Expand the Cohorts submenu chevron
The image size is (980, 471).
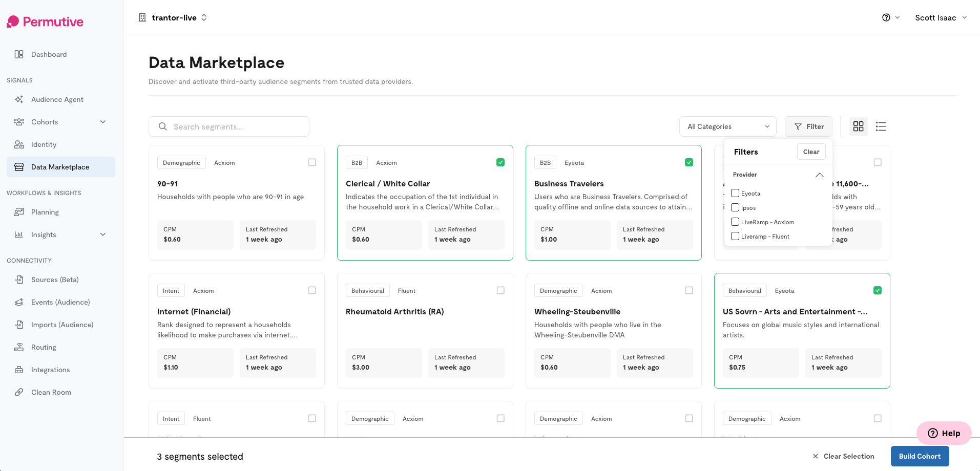click(x=103, y=122)
